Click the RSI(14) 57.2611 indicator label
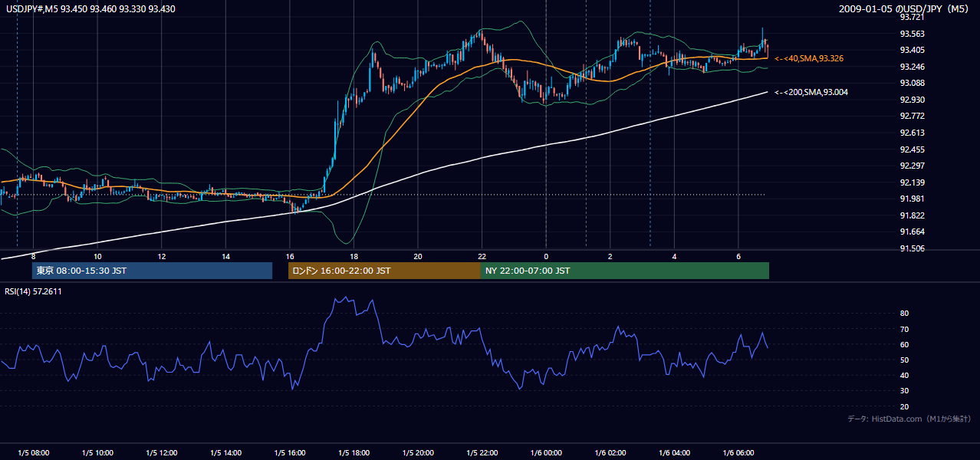This screenshot has height=460, width=980. [34, 291]
